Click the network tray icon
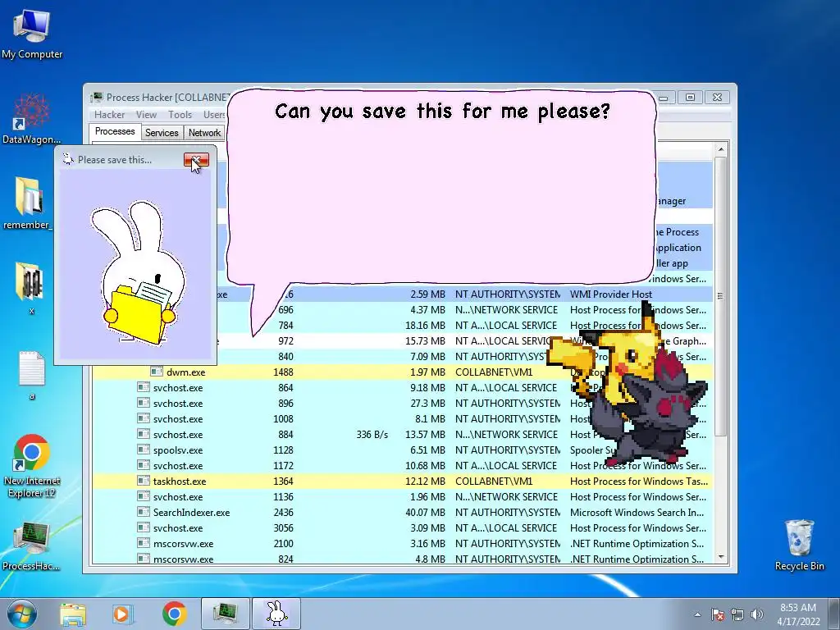Viewport: 840px width, 630px height. 737,614
